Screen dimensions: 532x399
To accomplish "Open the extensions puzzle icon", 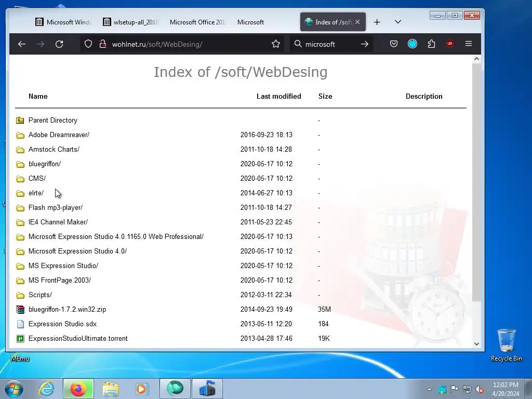I will [x=431, y=44].
